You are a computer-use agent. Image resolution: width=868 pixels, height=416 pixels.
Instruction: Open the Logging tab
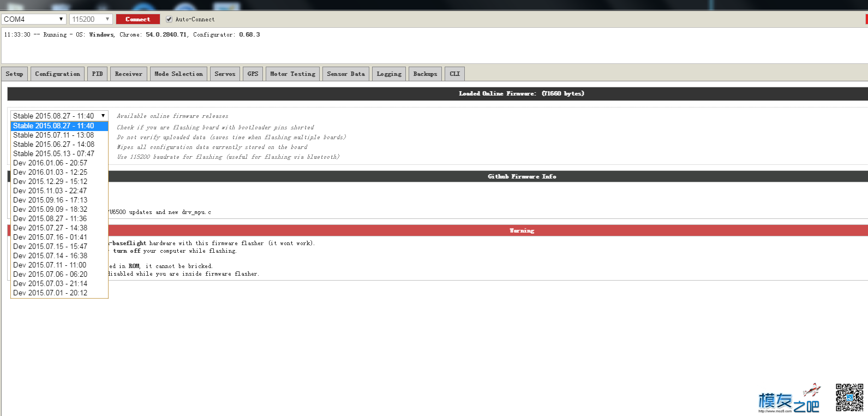click(390, 74)
